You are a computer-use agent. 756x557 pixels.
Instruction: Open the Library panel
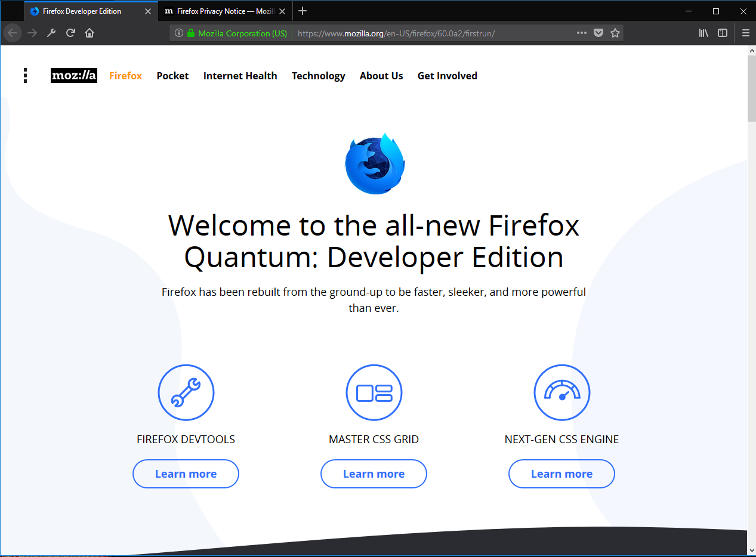click(703, 33)
